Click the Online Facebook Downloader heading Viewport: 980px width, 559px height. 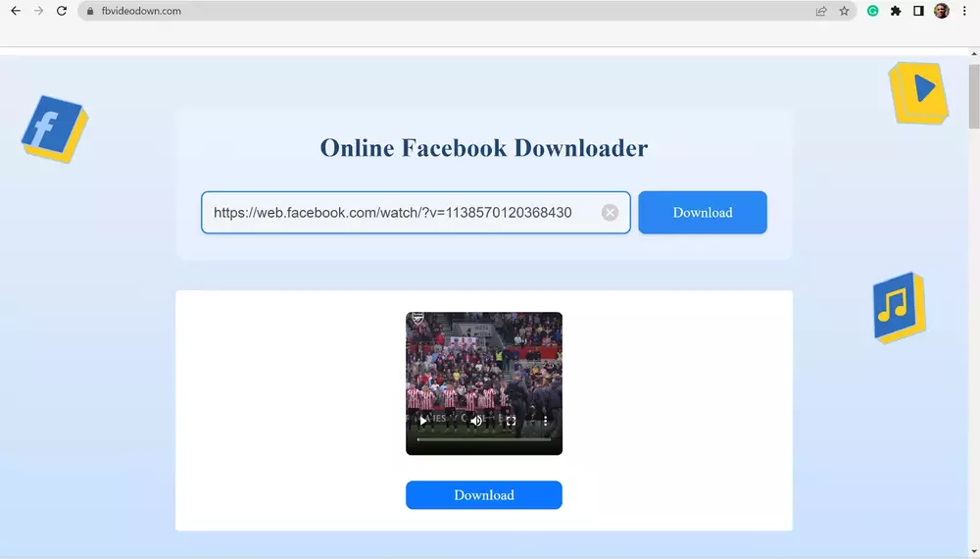pos(484,148)
